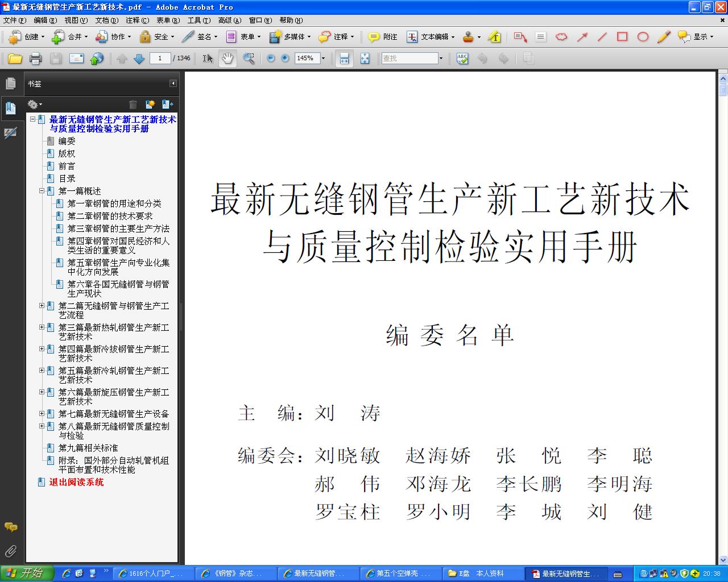Open bookmark 目录
Image resolution: width=728 pixels, height=582 pixels.
[67, 178]
